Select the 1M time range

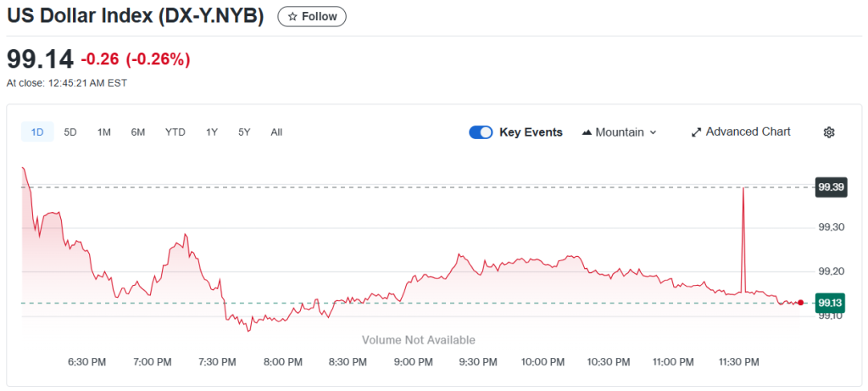[104, 132]
